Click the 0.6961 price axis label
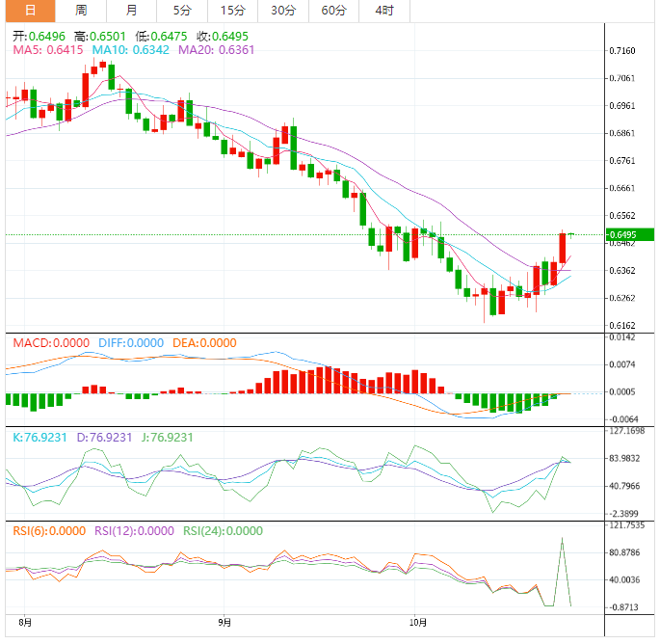The image size is (660, 644). 622,106
